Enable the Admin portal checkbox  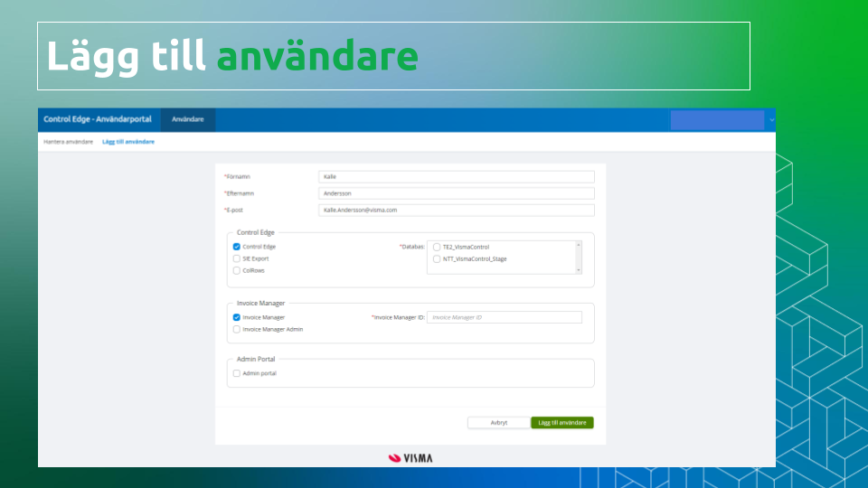[x=236, y=373]
